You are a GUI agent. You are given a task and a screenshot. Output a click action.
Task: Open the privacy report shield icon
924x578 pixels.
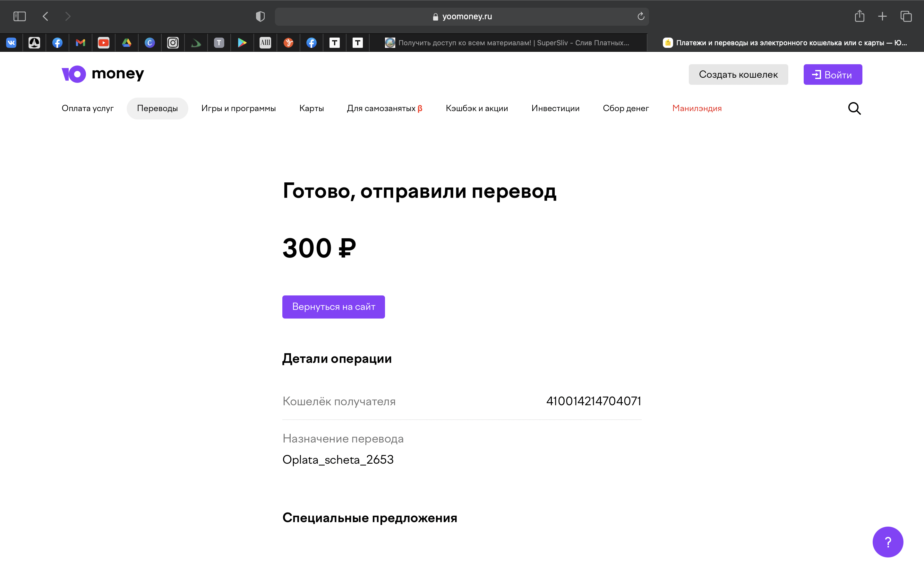tap(261, 16)
